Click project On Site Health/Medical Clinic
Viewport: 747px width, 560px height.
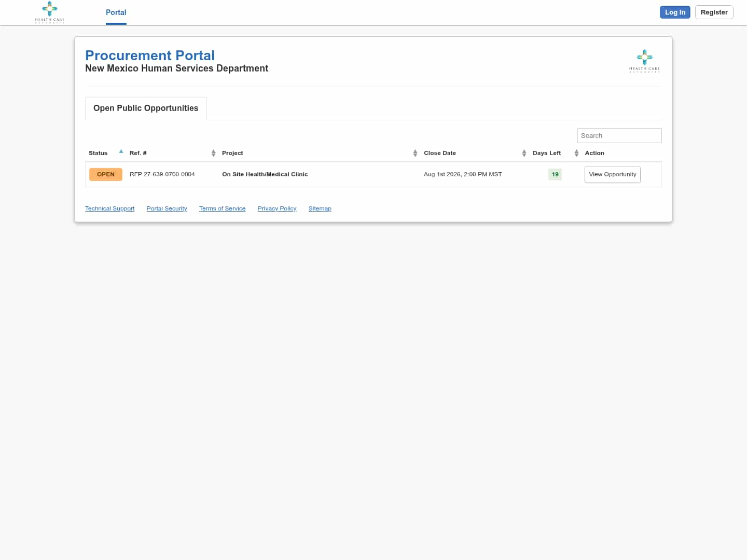point(265,174)
